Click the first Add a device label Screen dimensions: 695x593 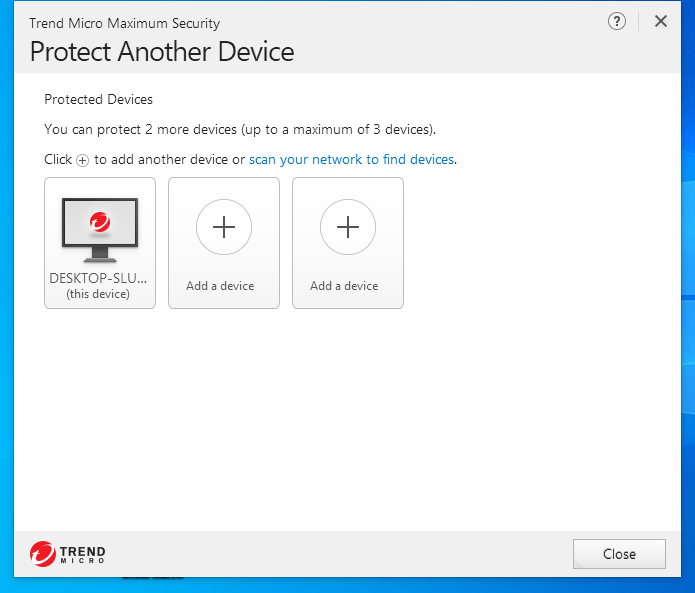point(220,286)
